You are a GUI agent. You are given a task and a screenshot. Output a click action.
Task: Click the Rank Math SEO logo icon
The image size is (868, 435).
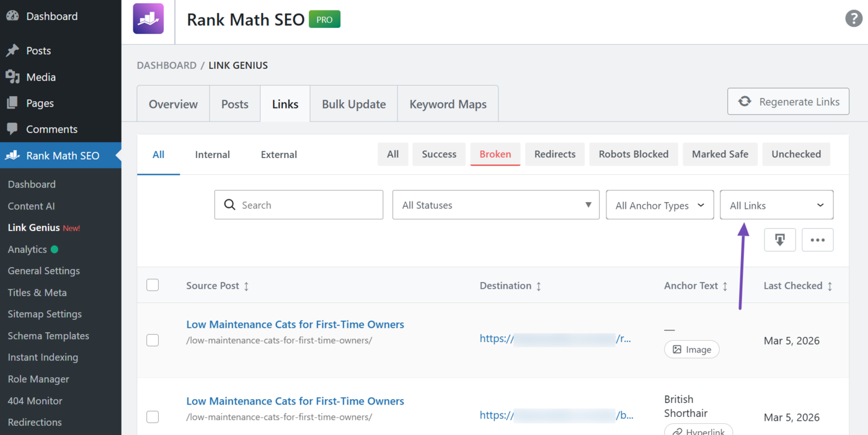[148, 19]
